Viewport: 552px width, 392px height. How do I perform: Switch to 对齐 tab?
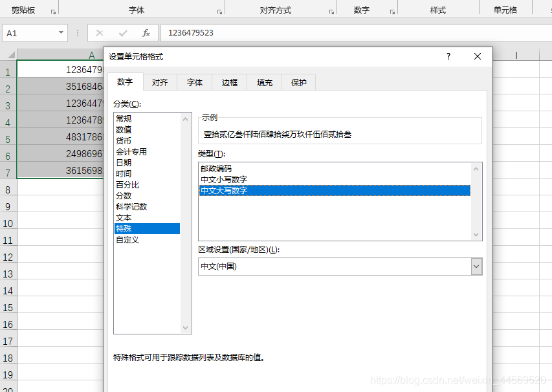point(160,82)
